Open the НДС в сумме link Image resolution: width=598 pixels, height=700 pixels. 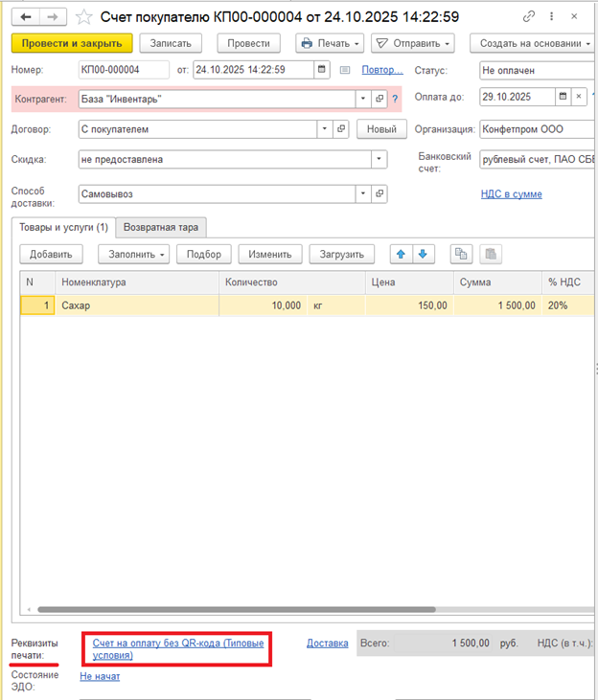pyautogui.click(x=512, y=193)
